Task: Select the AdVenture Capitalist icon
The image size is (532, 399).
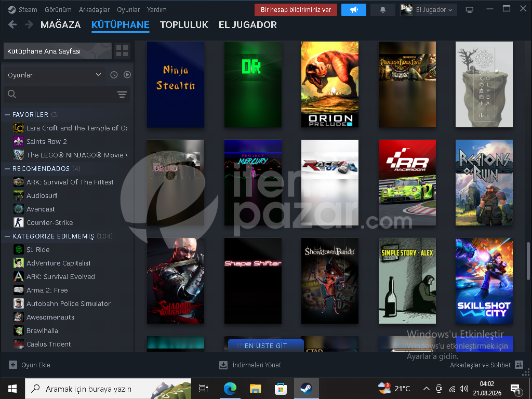Action: (x=19, y=263)
